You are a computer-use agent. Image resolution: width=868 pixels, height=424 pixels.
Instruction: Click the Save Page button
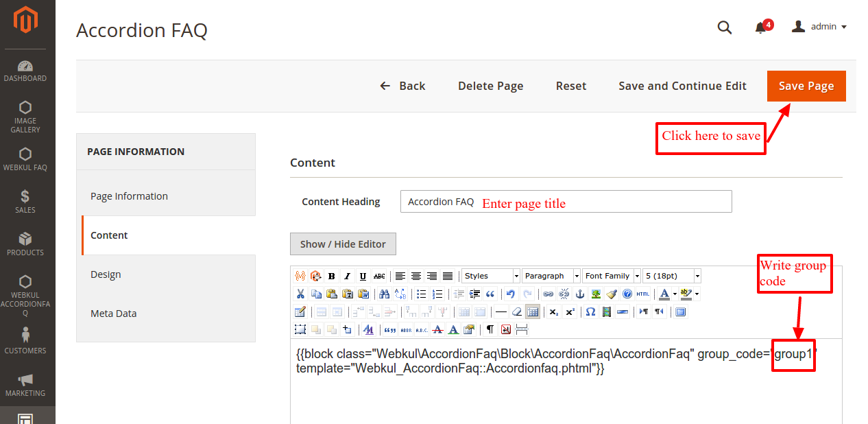[x=806, y=86]
